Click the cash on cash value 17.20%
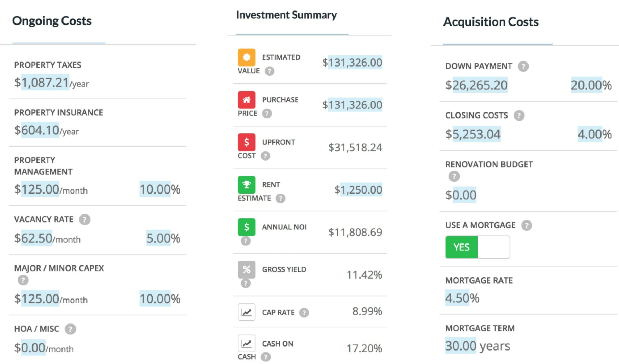619x364 pixels. tap(364, 348)
